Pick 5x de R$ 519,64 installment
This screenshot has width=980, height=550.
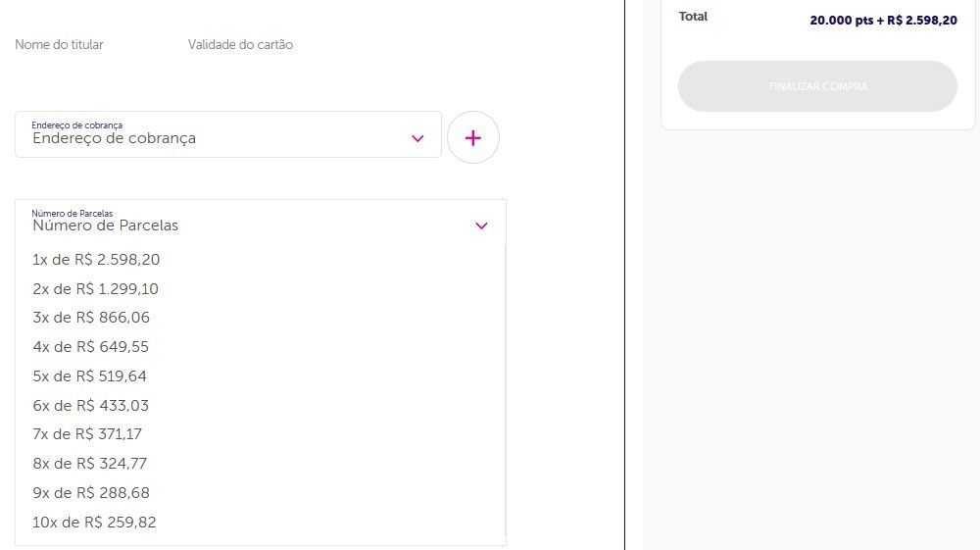click(x=260, y=376)
